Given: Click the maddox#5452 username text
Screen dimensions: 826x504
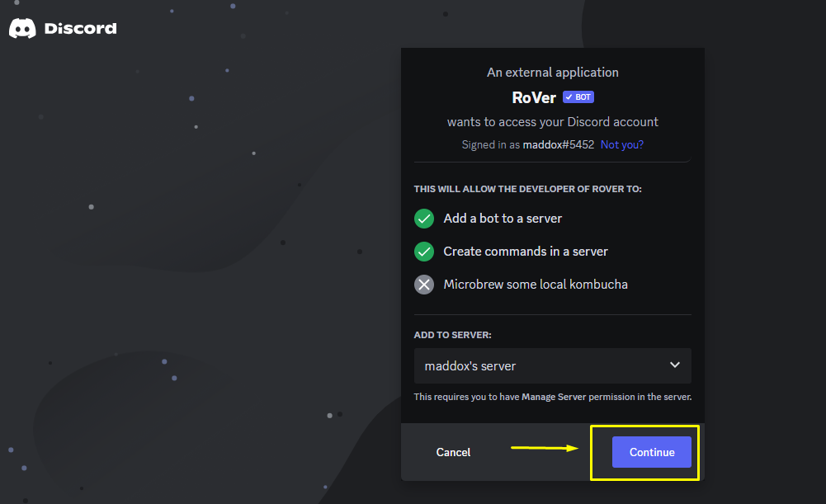Looking at the screenshot, I should (x=559, y=145).
